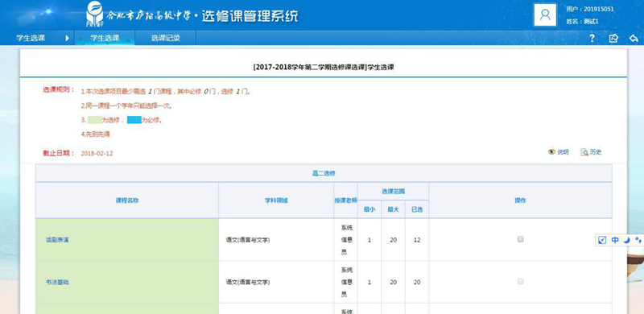The image size is (644, 314).
Task: Expand the 学生选课 menu arrow
Action: pos(68,38)
